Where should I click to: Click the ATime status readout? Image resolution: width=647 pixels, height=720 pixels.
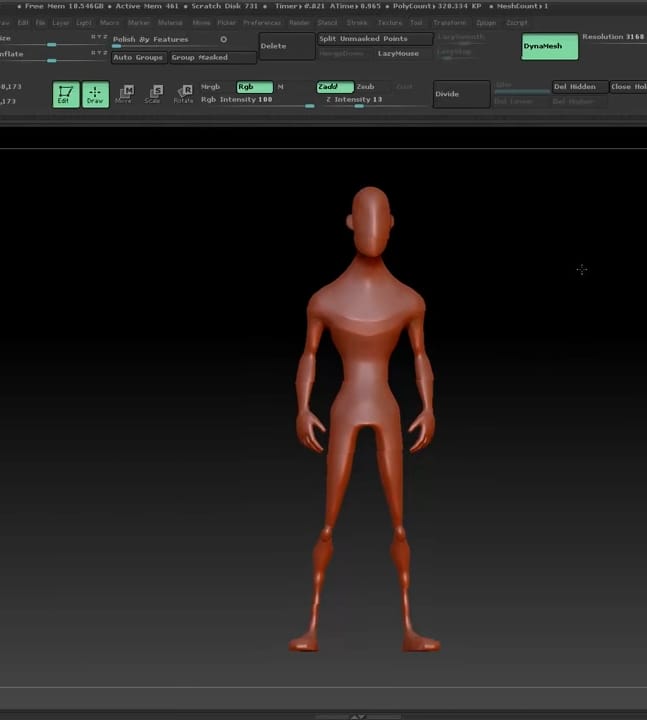click(355, 6)
